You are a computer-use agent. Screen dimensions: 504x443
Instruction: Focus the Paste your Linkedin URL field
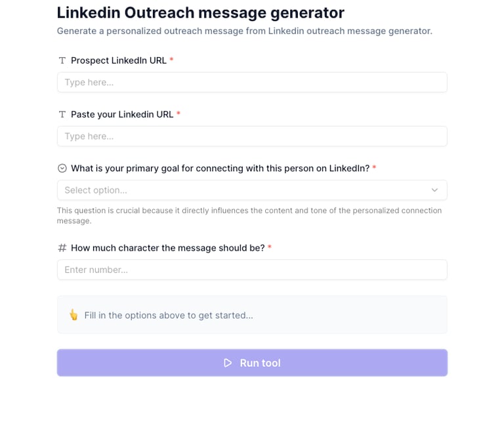click(x=252, y=137)
